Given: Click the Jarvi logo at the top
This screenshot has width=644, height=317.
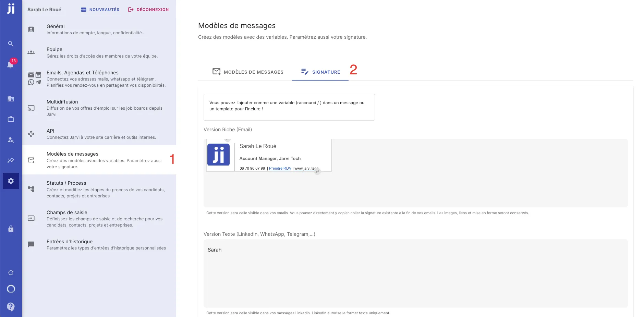Looking at the screenshot, I should (11, 9).
